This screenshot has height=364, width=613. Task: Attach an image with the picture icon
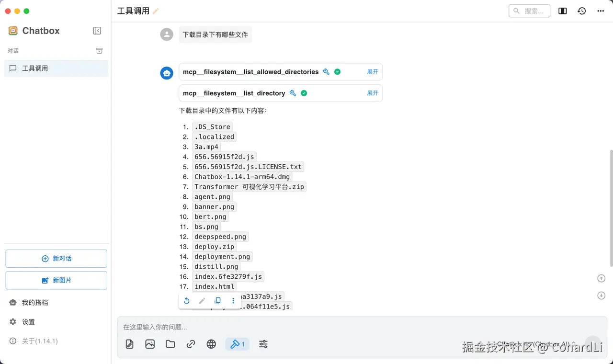(150, 344)
